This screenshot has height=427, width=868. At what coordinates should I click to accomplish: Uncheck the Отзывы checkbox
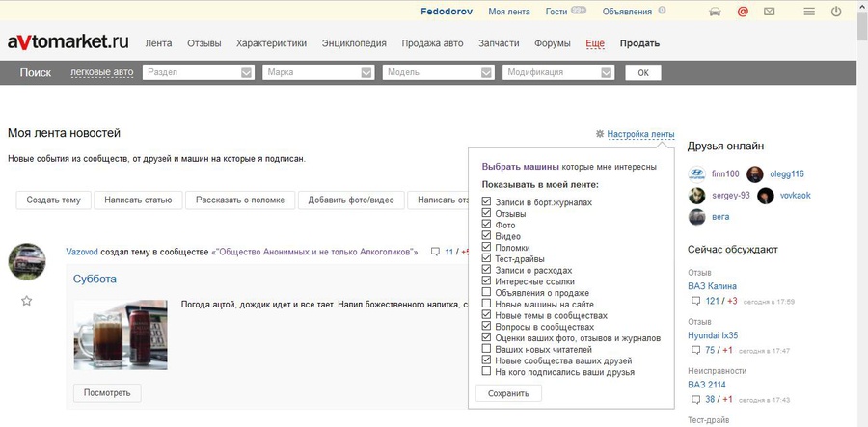point(486,213)
